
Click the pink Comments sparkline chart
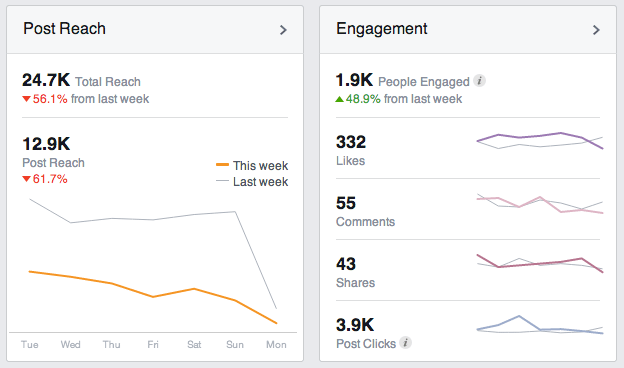[x=540, y=204]
